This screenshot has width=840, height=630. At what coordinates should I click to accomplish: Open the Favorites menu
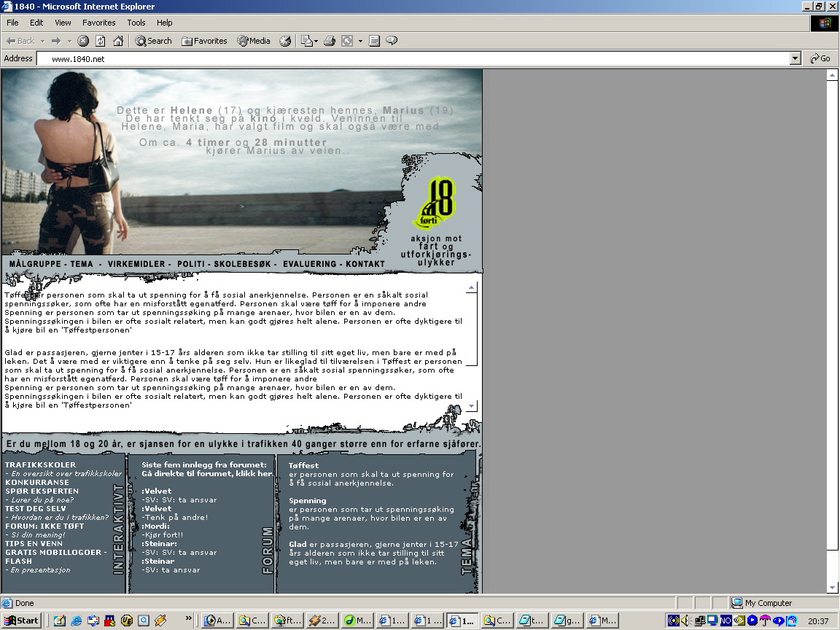98,23
